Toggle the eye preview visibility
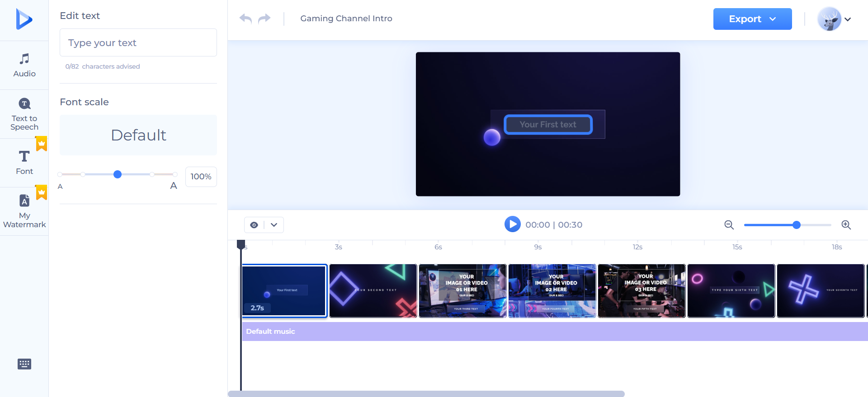Image resolution: width=868 pixels, height=397 pixels. [x=254, y=225]
